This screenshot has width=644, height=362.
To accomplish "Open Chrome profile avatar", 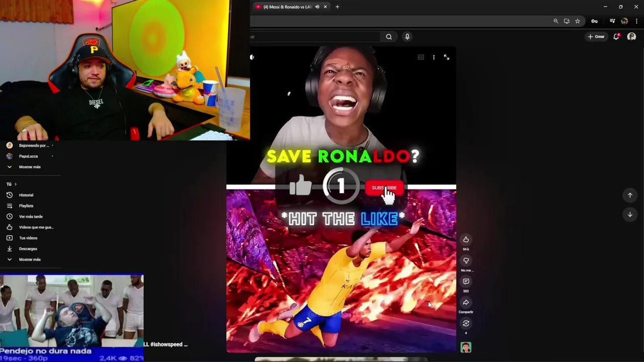I will (624, 21).
